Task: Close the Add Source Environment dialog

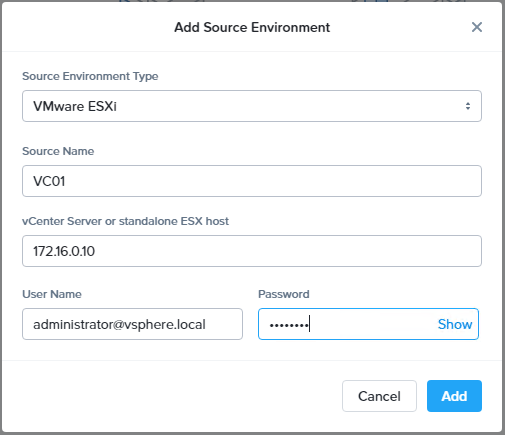Action: click(477, 27)
